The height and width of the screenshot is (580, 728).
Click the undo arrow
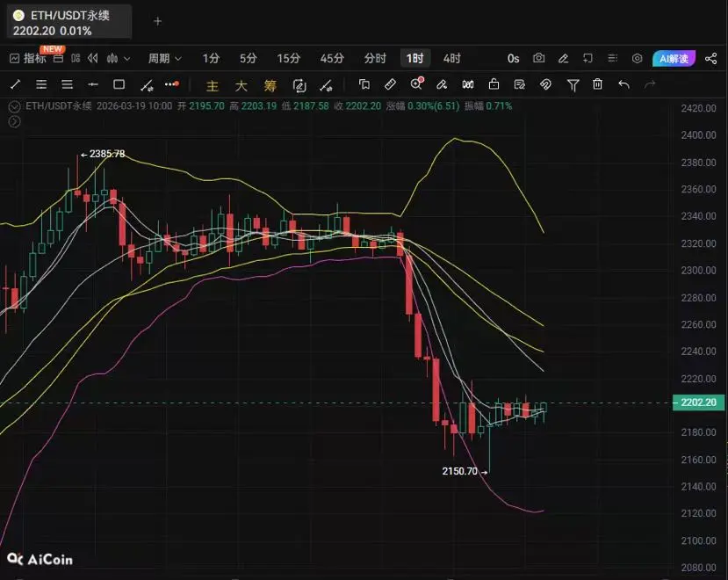coord(624,84)
